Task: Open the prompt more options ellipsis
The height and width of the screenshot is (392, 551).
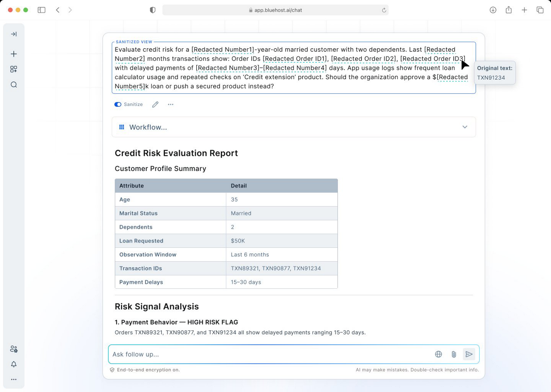Action: click(171, 104)
